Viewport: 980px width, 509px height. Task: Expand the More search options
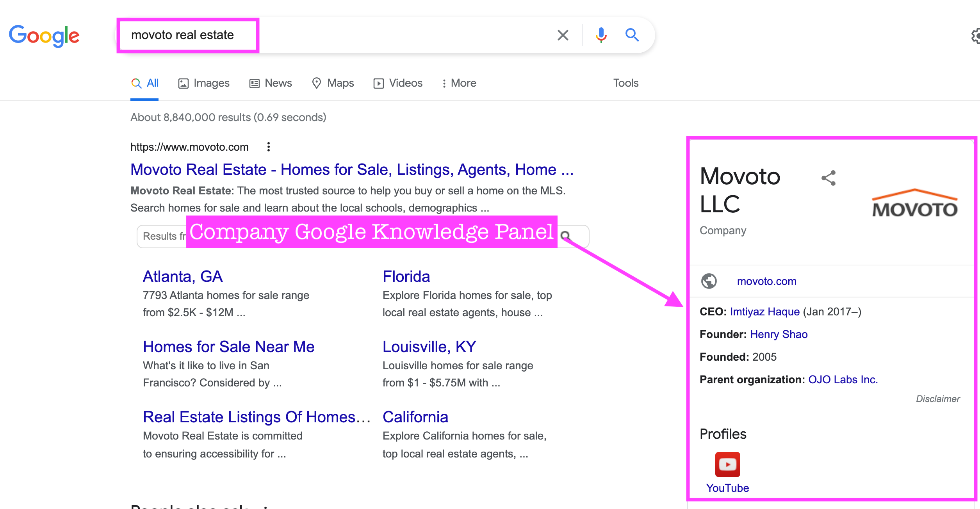click(459, 83)
